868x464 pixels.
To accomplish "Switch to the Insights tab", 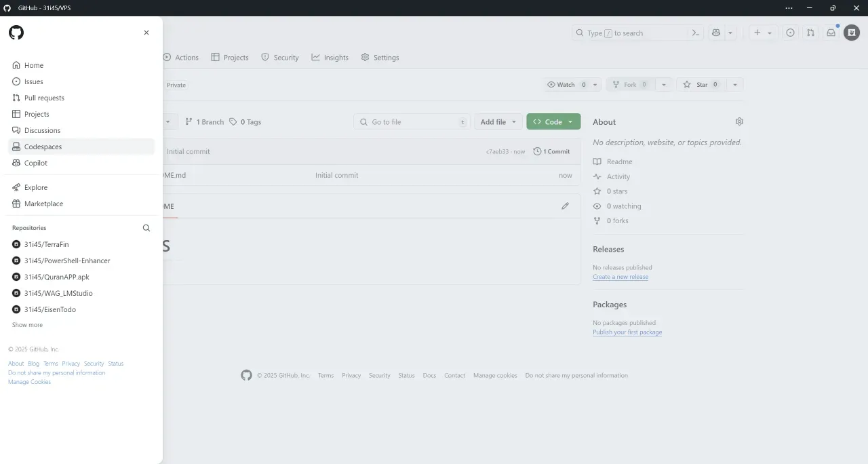I will click(x=330, y=58).
